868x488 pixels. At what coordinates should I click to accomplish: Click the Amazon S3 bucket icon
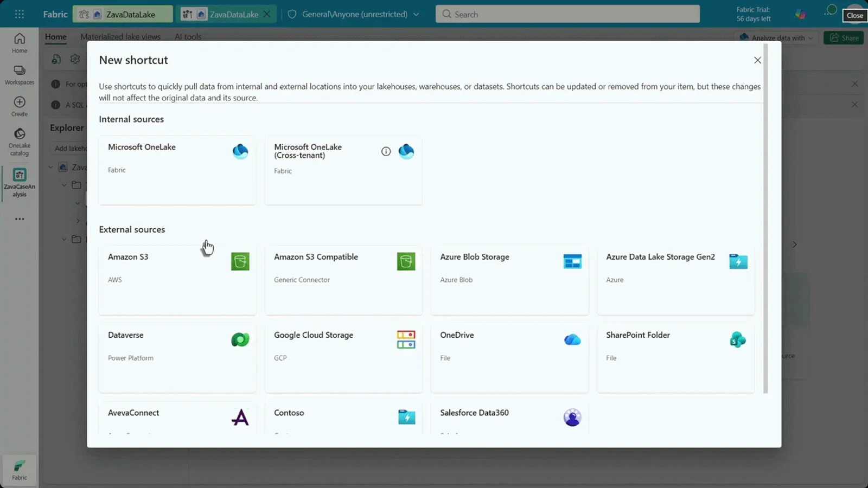tap(240, 261)
